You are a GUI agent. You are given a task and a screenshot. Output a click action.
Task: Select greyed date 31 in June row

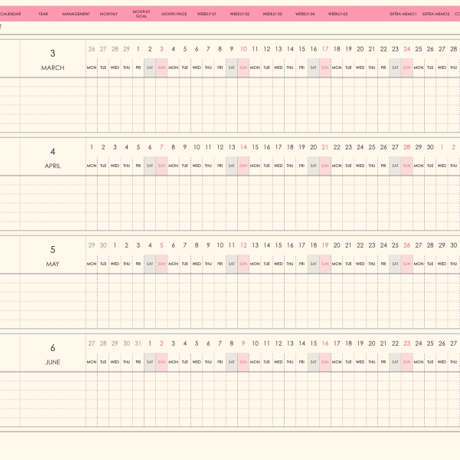[x=138, y=343]
